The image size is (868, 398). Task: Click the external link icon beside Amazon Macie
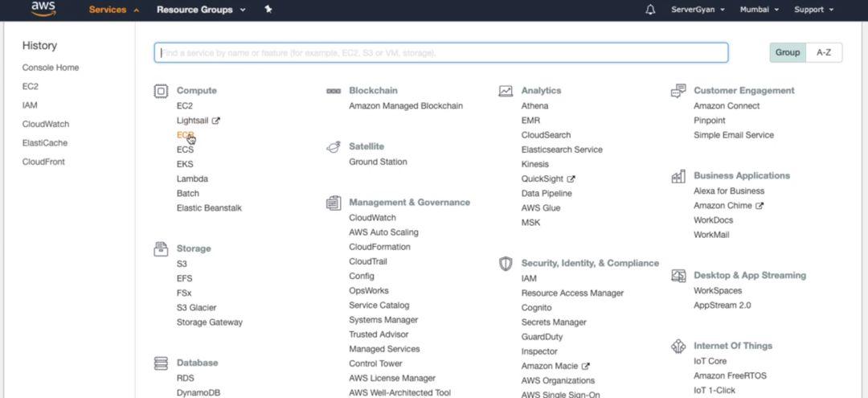click(586, 367)
